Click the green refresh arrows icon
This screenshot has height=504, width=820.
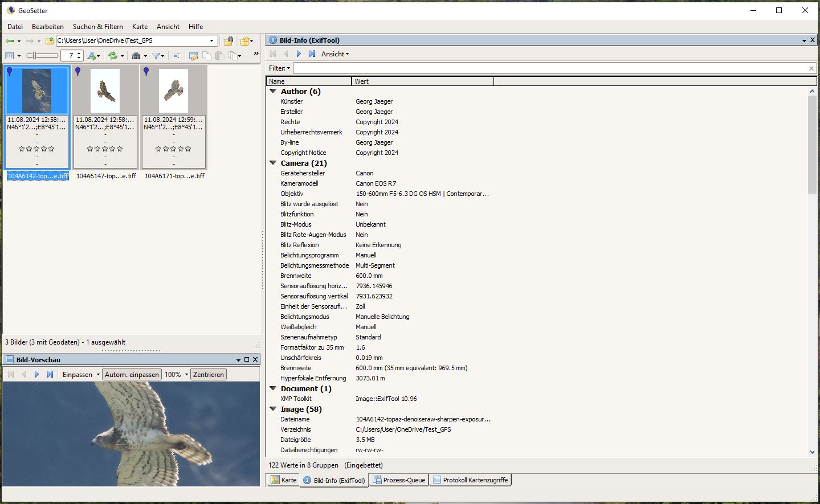coord(113,56)
